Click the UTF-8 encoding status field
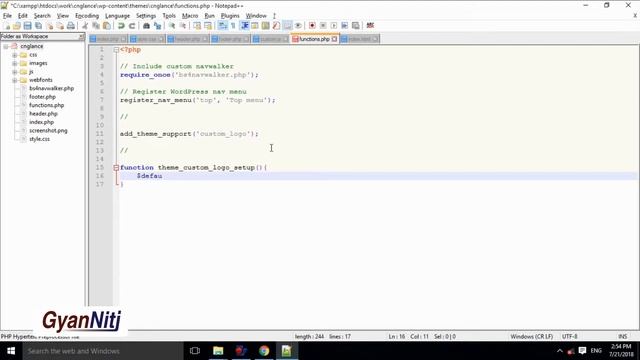This screenshot has height=360, width=640. (x=569, y=337)
